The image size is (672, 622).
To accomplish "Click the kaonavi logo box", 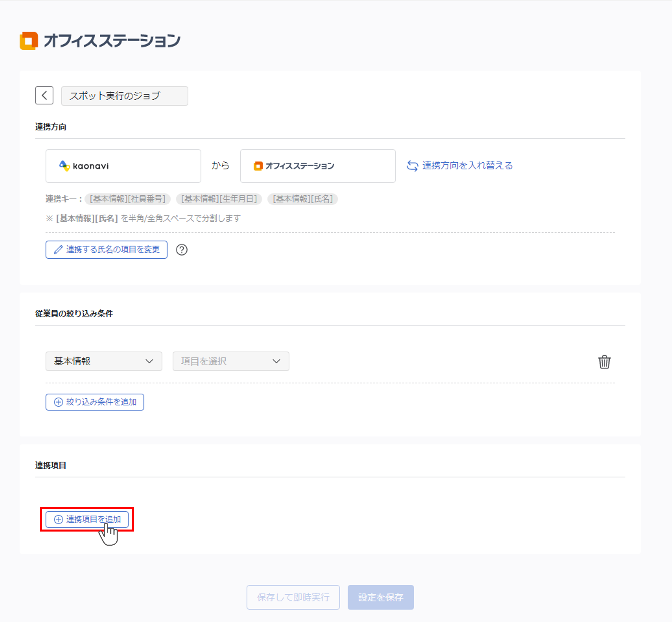I will click(123, 166).
